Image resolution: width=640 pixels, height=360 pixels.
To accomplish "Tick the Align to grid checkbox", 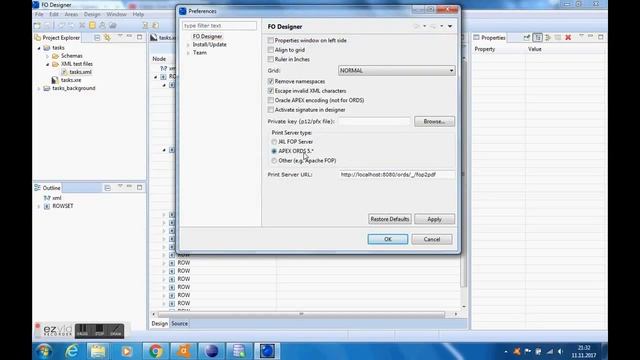I will pyautogui.click(x=271, y=50).
